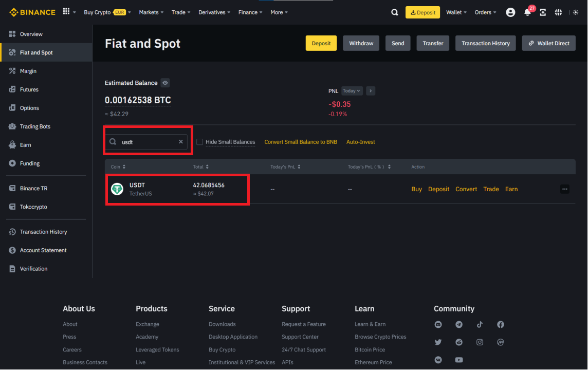Open Overview in the sidebar
This screenshot has width=588, height=370.
pyautogui.click(x=46, y=34)
